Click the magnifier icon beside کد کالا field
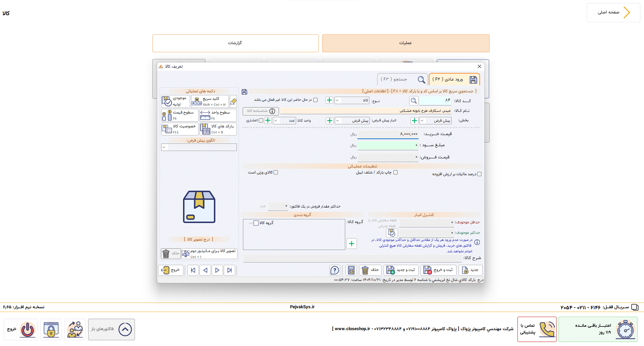644x346 pixels. [x=414, y=100]
